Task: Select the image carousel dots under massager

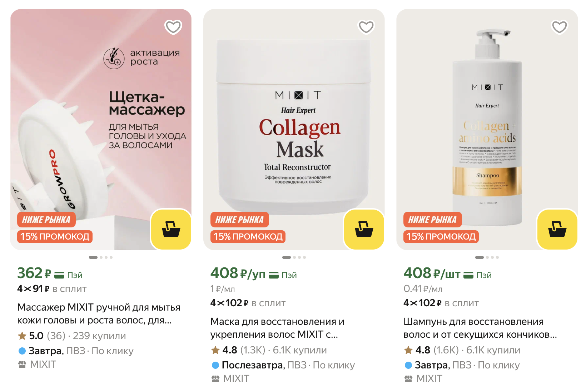Action: pos(101,257)
